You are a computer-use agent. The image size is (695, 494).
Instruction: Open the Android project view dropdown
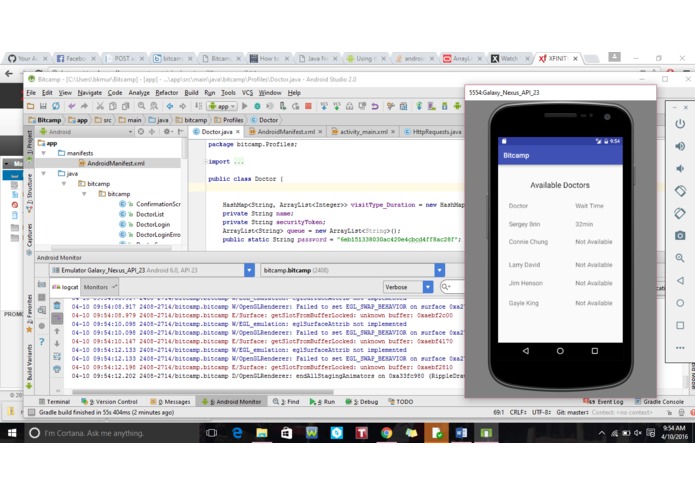click(86, 132)
